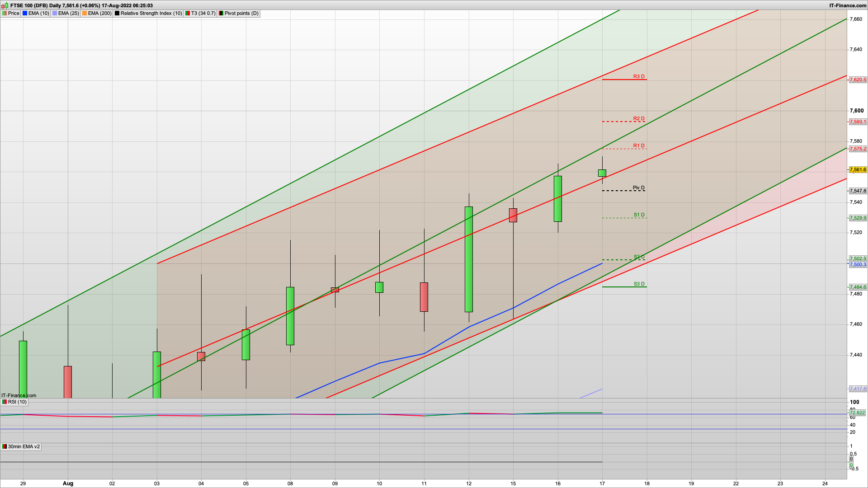Click the green 7,529.9 price axis tag
The height and width of the screenshot is (488, 868).
pyautogui.click(x=858, y=218)
